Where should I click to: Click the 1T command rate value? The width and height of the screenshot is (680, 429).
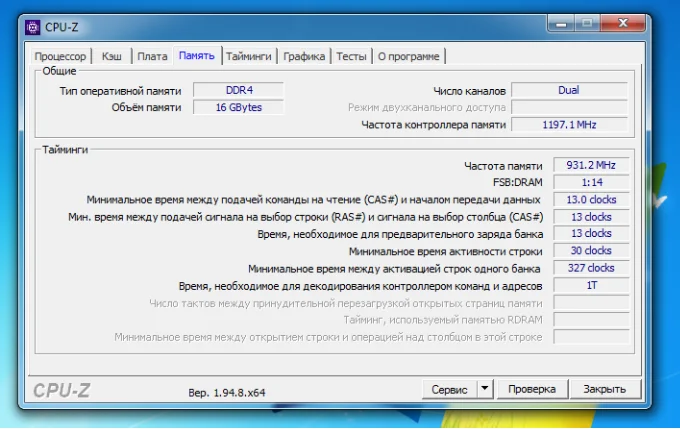[591, 285]
